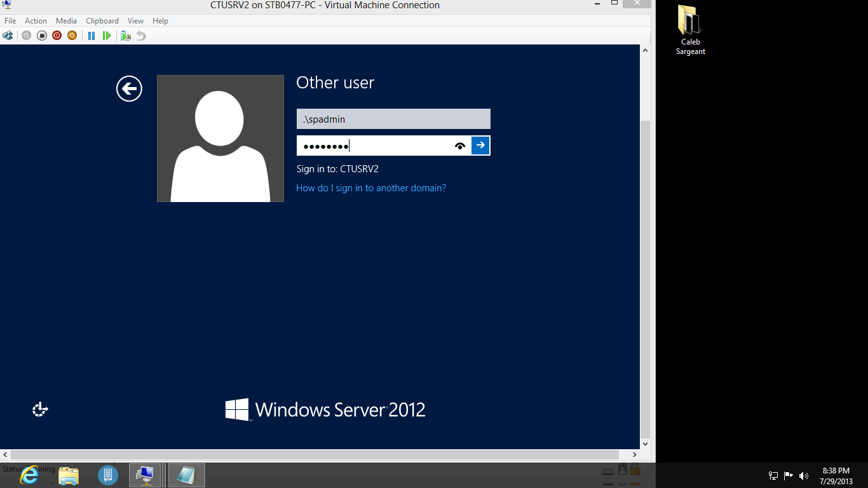Turn off the VM with the stop icon

coord(41,36)
